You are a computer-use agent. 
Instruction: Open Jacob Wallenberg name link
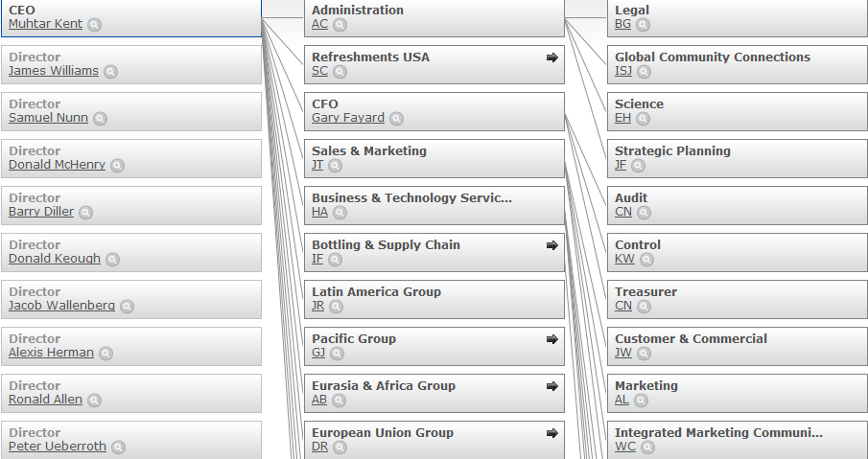point(61,306)
